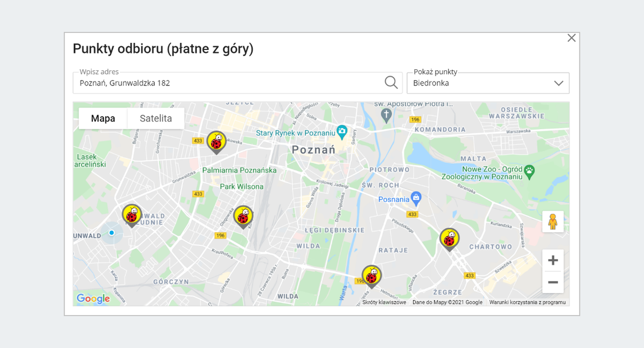Click the southern Biedronka marker near Wilda
This screenshot has width=644, height=348.
(371, 275)
